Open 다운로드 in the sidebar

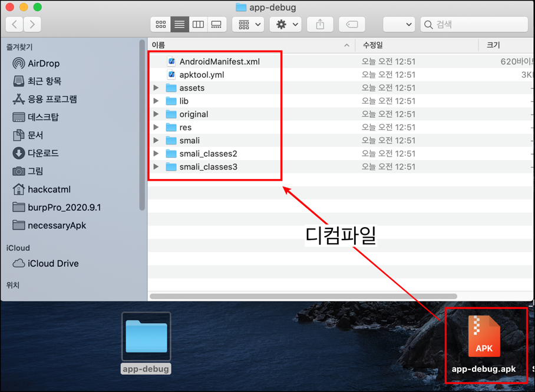35,153
